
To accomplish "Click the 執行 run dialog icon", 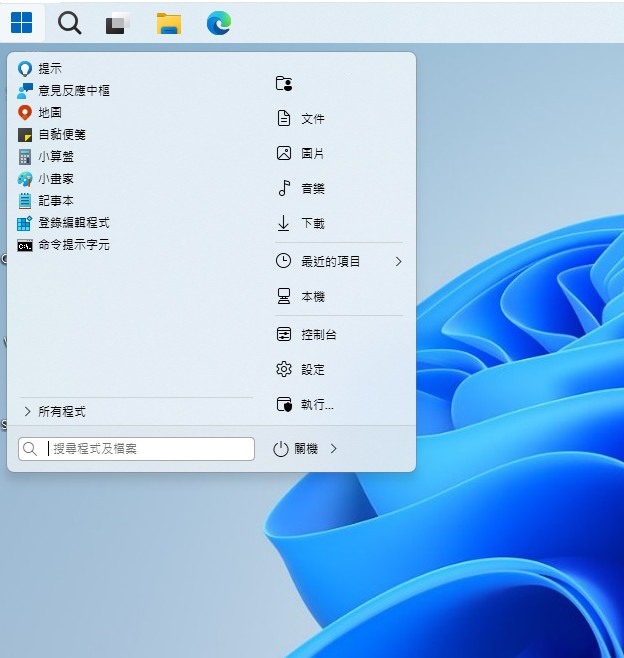I will pos(284,405).
